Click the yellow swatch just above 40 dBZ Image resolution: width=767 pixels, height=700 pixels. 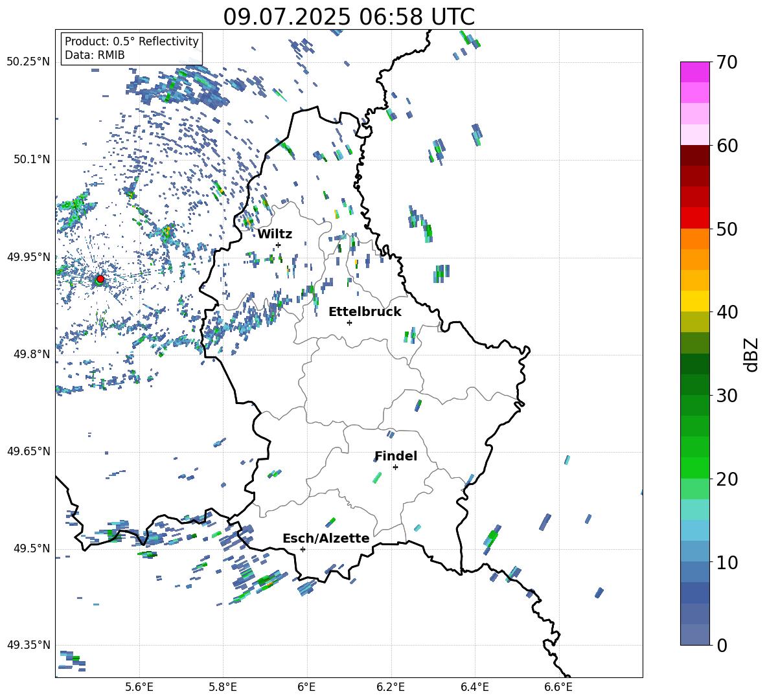point(695,302)
